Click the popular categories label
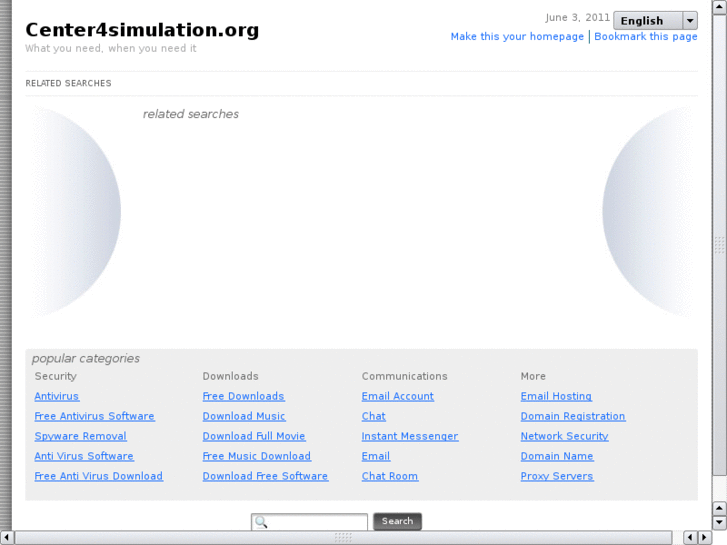727x545 pixels. (x=86, y=359)
